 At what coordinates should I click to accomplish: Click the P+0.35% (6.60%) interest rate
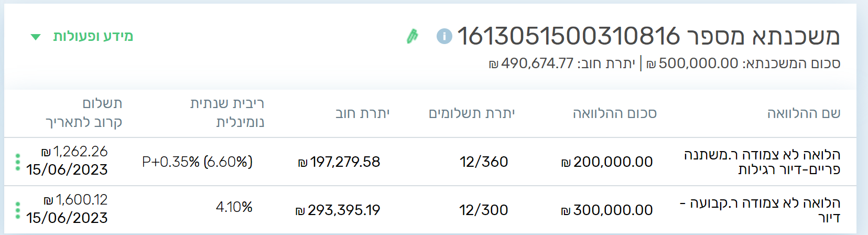click(197, 162)
